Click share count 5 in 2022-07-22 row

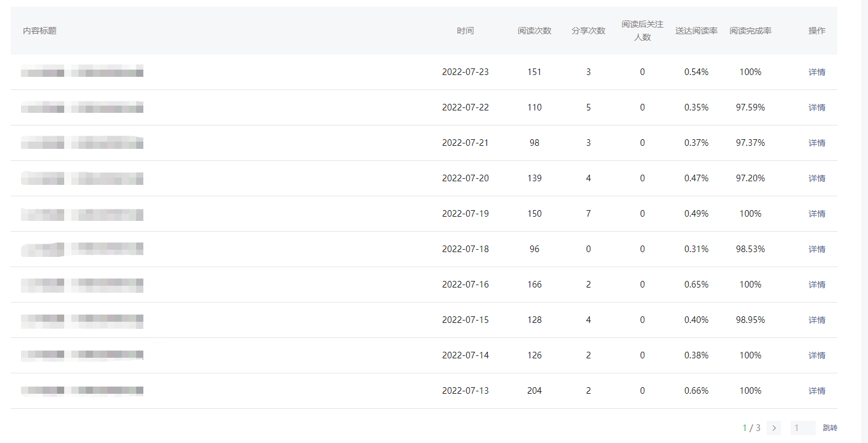pyautogui.click(x=588, y=107)
